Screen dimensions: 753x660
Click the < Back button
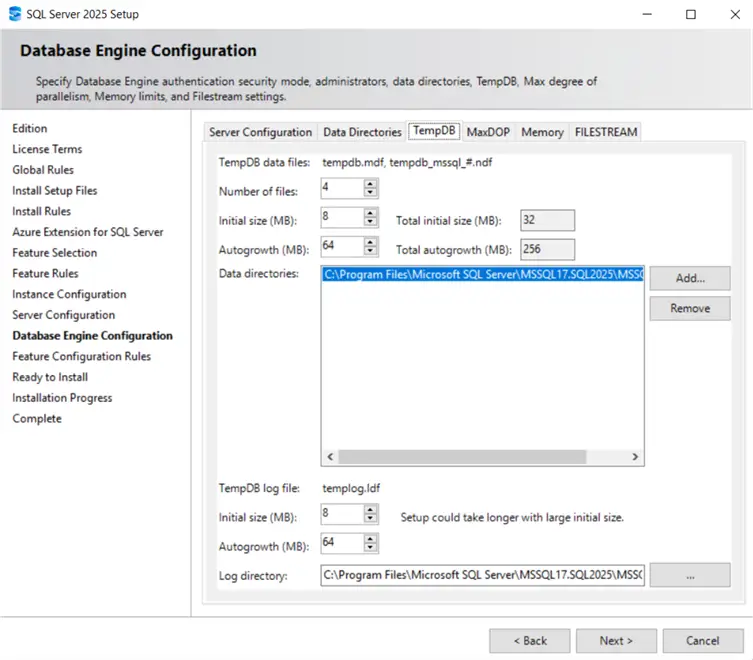pyautogui.click(x=530, y=641)
